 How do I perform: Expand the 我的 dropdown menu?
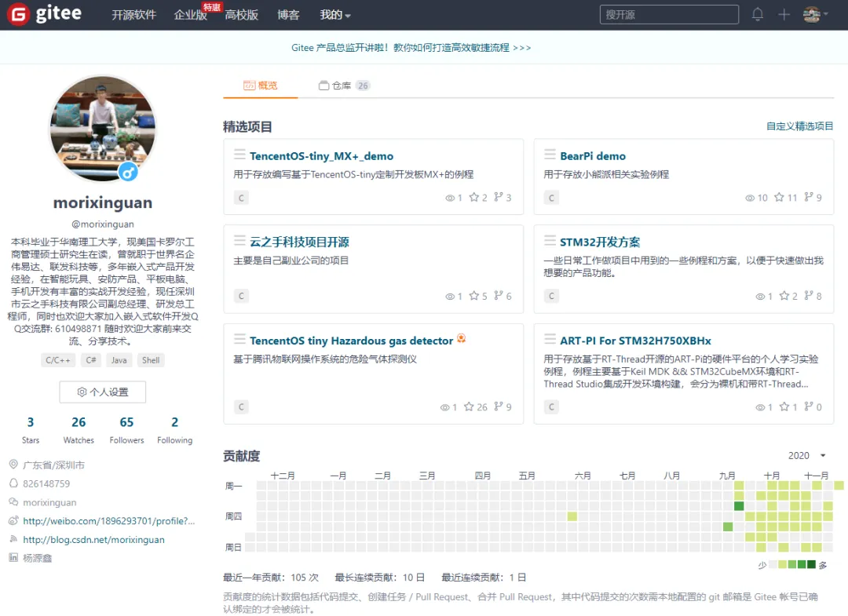coord(335,15)
